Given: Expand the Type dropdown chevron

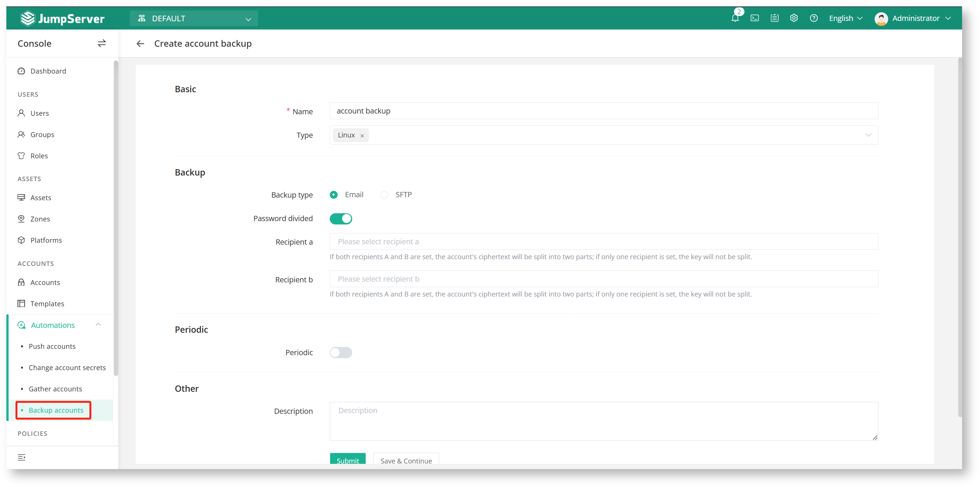Looking at the screenshot, I should 869,135.
